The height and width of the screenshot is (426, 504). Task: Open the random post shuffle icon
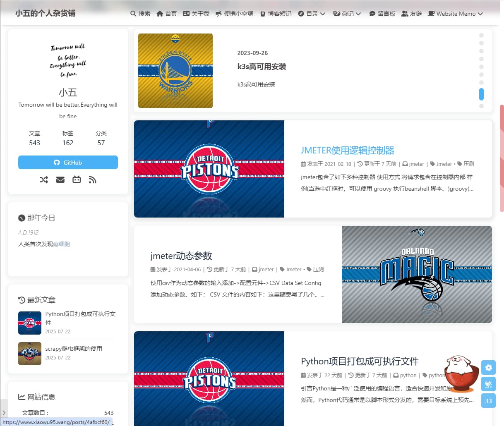(43, 179)
